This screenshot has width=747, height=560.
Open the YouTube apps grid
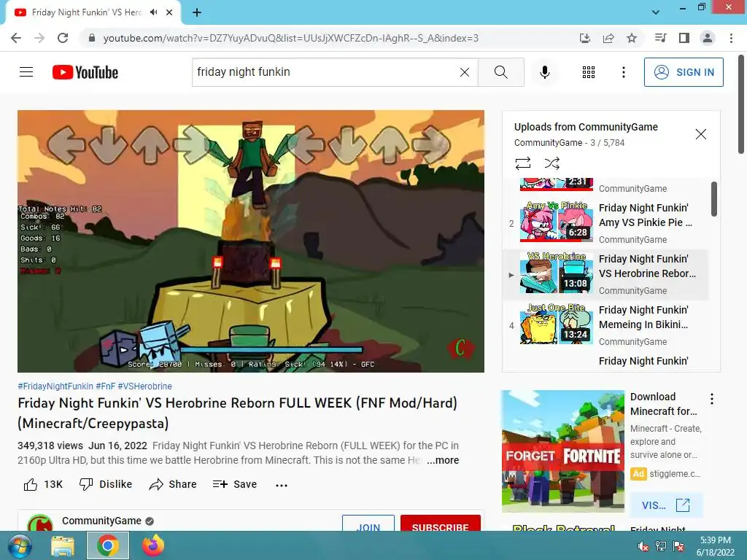(589, 72)
